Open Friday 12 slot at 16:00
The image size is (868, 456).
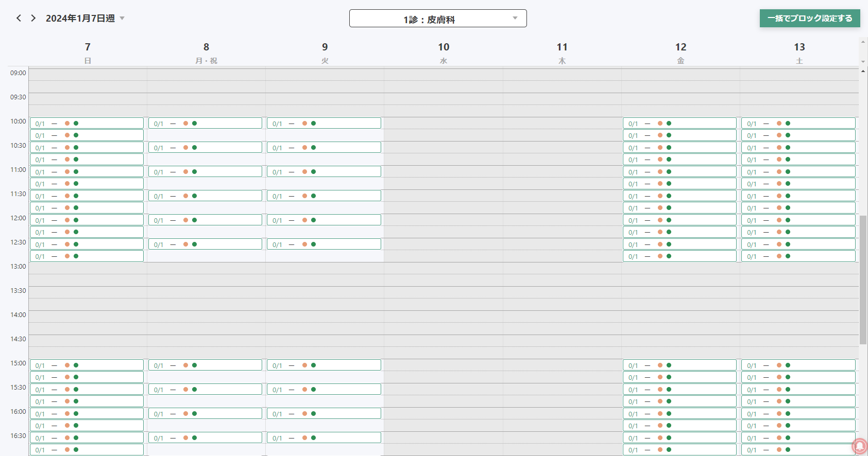(679, 413)
